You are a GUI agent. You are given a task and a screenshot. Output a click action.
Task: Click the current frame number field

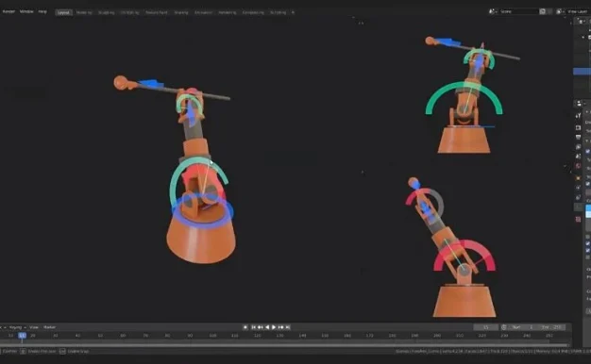486,327
